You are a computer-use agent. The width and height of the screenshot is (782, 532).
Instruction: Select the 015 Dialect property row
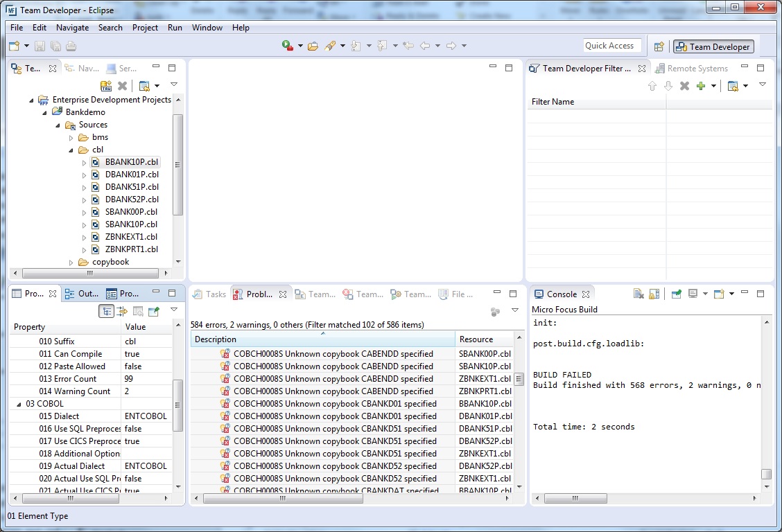click(92, 416)
